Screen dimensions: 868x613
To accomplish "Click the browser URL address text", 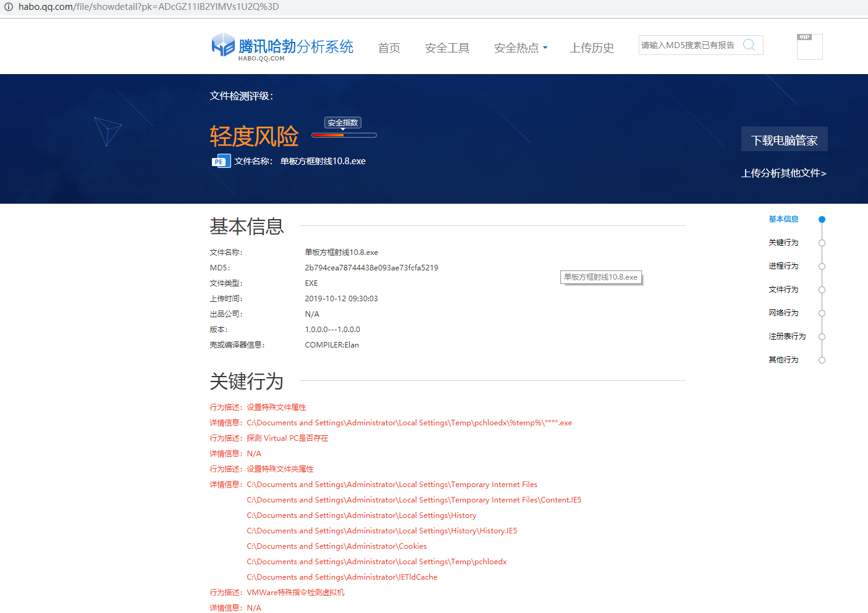I will [148, 7].
